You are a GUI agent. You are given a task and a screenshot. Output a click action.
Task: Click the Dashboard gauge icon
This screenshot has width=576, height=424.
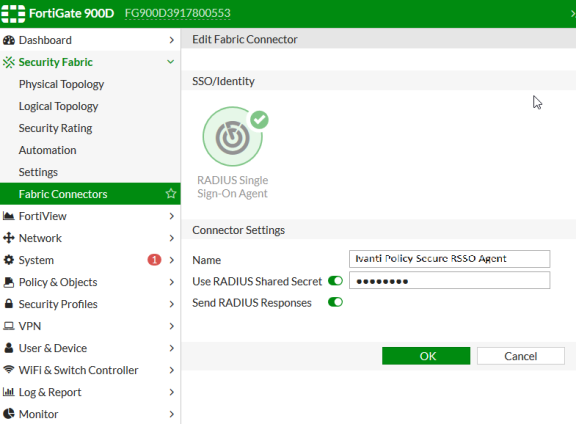pyautogui.click(x=9, y=40)
